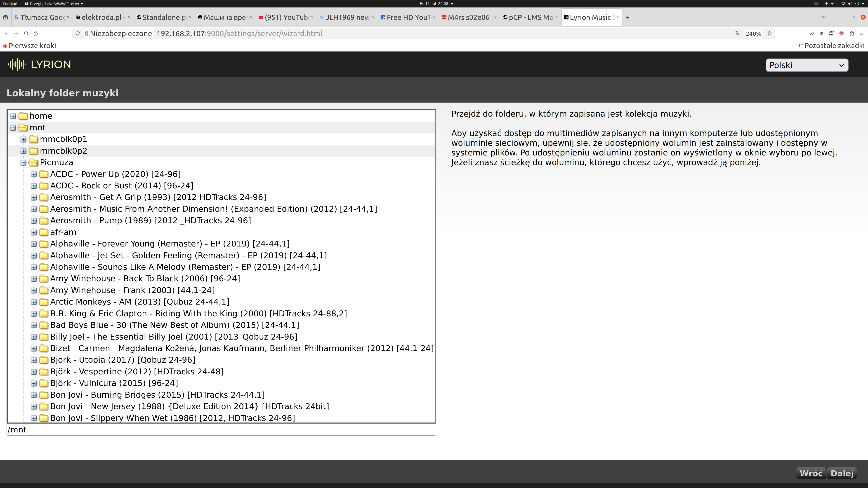Bookmark this page with the star icon
The width and height of the screenshot is (868, 488).
(x=770, y=33)
